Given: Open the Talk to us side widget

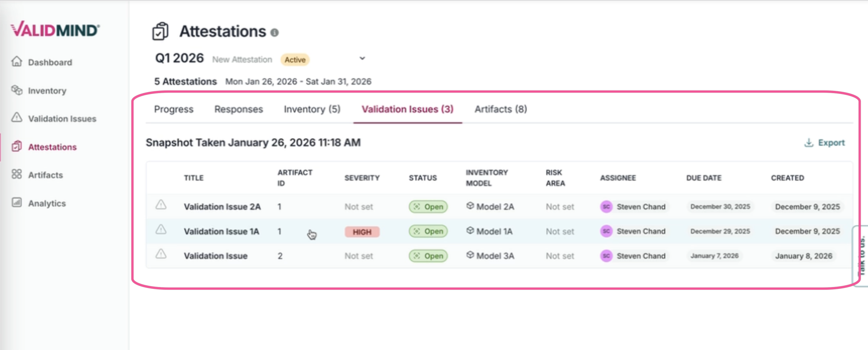Looking at the screenshot, I should (x=861, y=256).
